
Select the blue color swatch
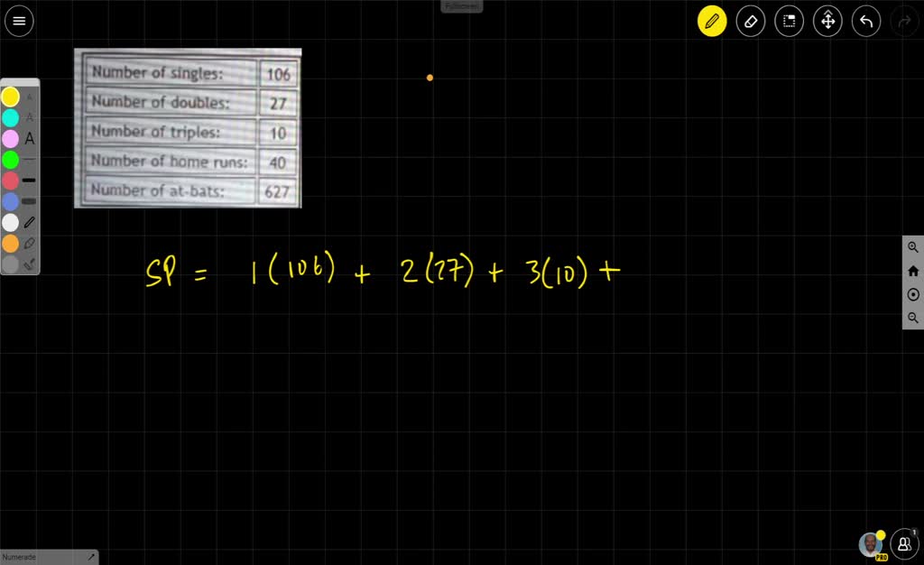click(x=10, y=201)
